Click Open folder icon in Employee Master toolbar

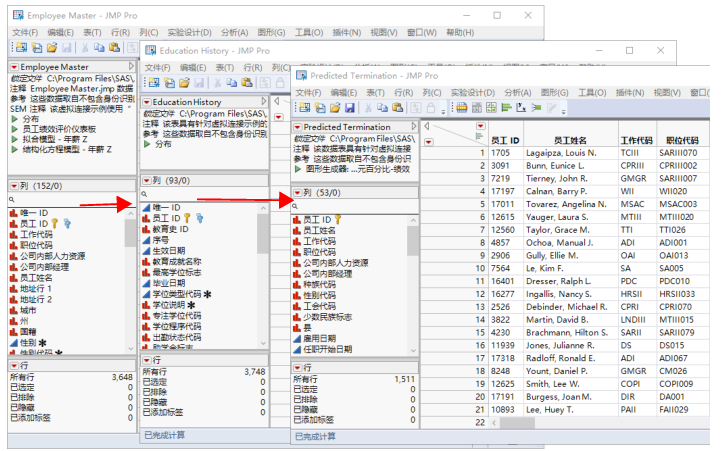click(52, 47)
